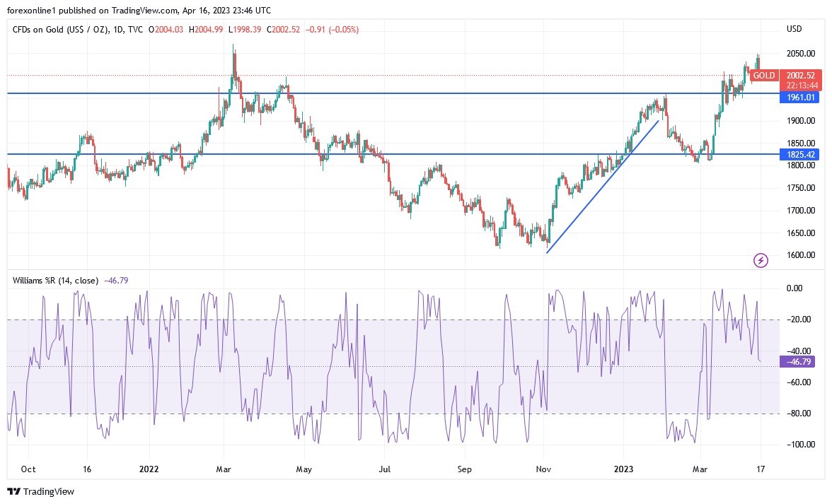
Task: Select the 1825.42 blue price label
Action: (x=800, y=154)
